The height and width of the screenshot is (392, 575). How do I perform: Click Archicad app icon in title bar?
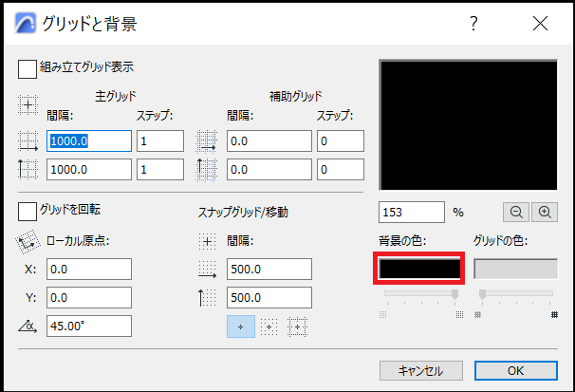(x=26, y=23)
